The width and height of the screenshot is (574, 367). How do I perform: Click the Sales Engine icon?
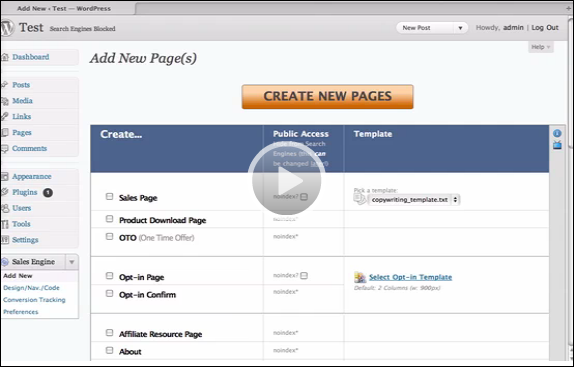(5, 262)
